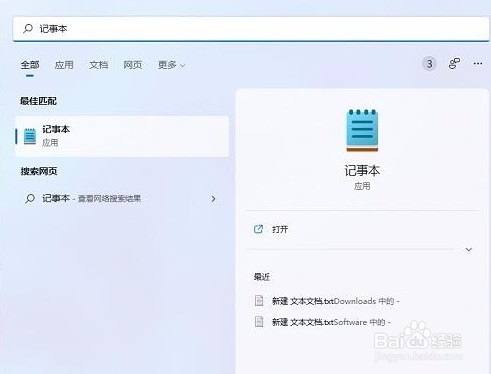Click file icon for Software text document

click(x=259, y=322)
